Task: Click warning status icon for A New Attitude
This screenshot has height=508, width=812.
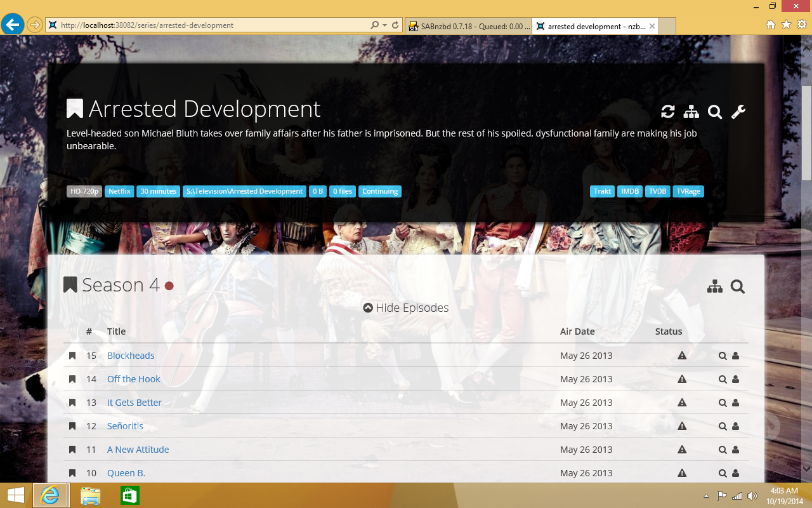Action: click(682, 450)
